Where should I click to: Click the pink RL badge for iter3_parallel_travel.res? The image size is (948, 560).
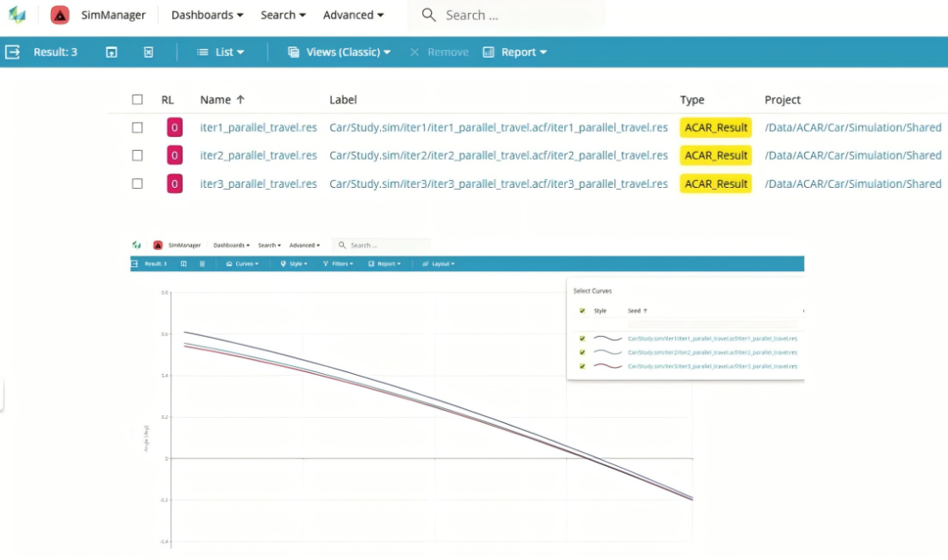point(174,183)
